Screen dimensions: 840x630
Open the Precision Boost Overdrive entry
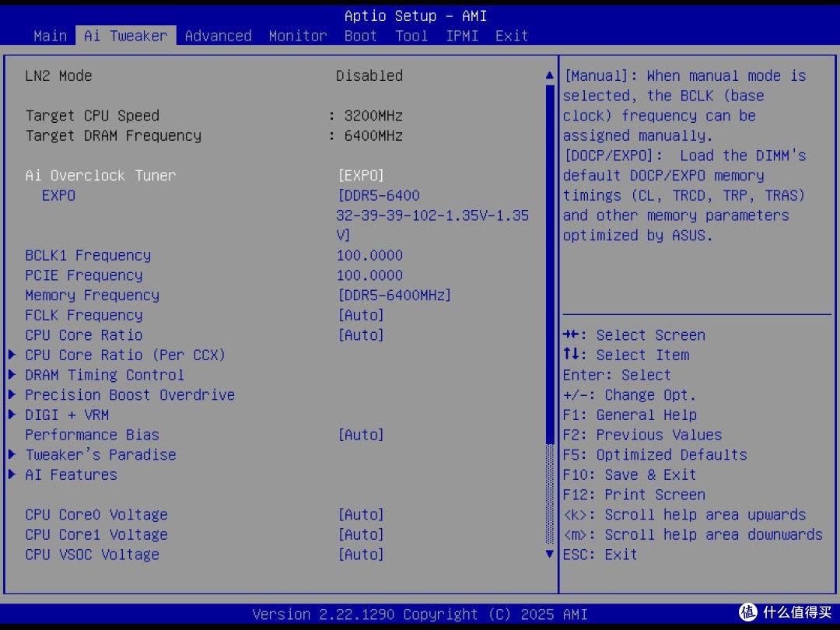[x=130, y=395]
